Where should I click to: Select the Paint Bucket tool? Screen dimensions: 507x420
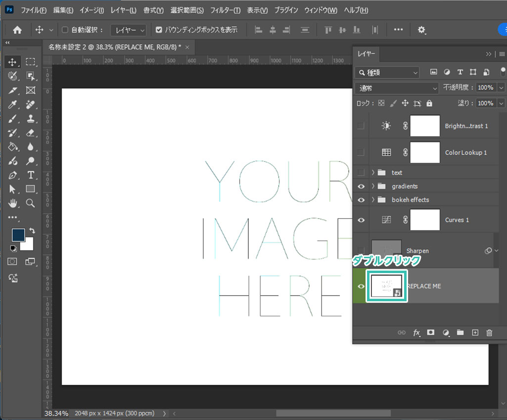12,147
